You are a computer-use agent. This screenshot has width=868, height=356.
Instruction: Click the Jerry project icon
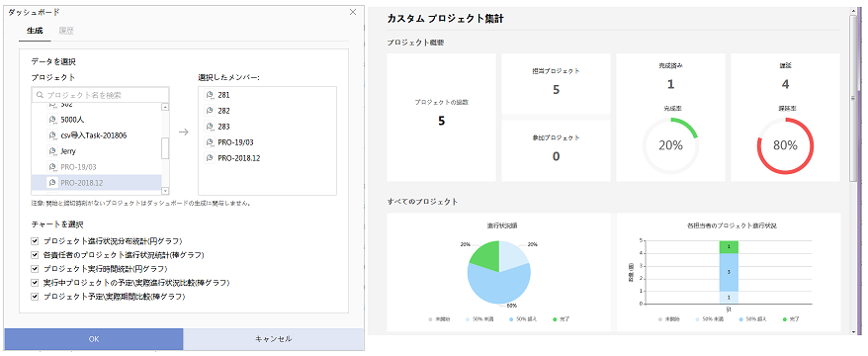point(53,150)
